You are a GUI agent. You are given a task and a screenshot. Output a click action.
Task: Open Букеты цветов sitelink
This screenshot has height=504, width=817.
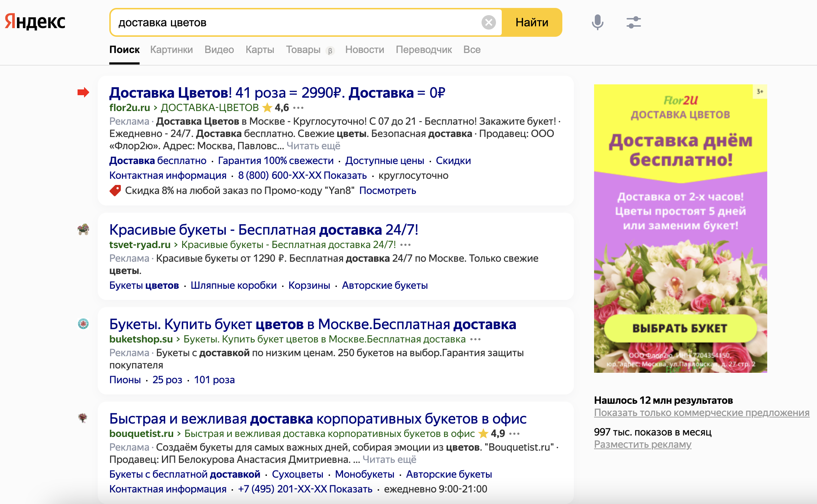[x=144, y=286]
